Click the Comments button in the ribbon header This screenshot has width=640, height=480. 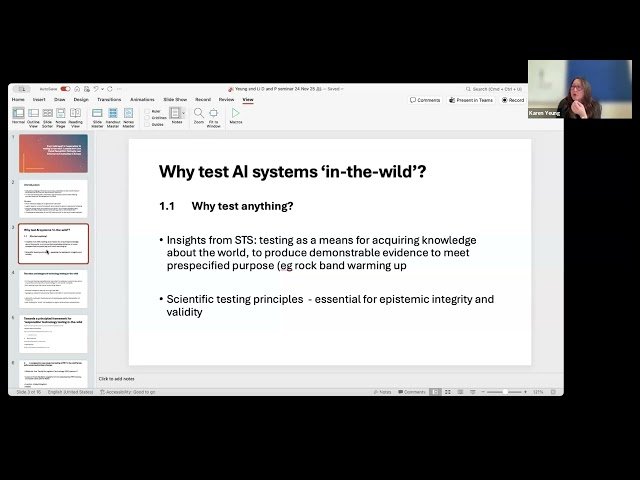425,100
